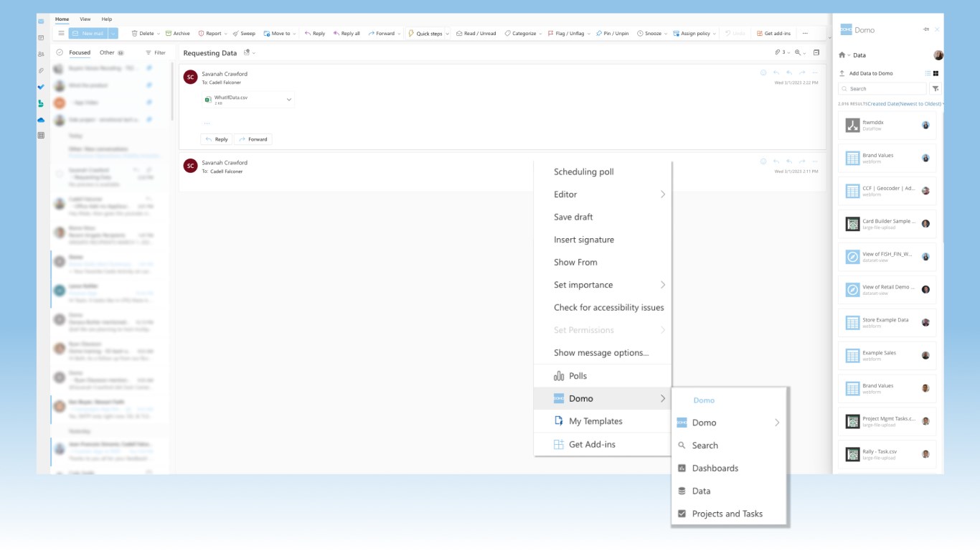Click the Search field in Domo panel
Image resolution: width=980 pixels, height=551 pixels.
(x=882, y=89)
